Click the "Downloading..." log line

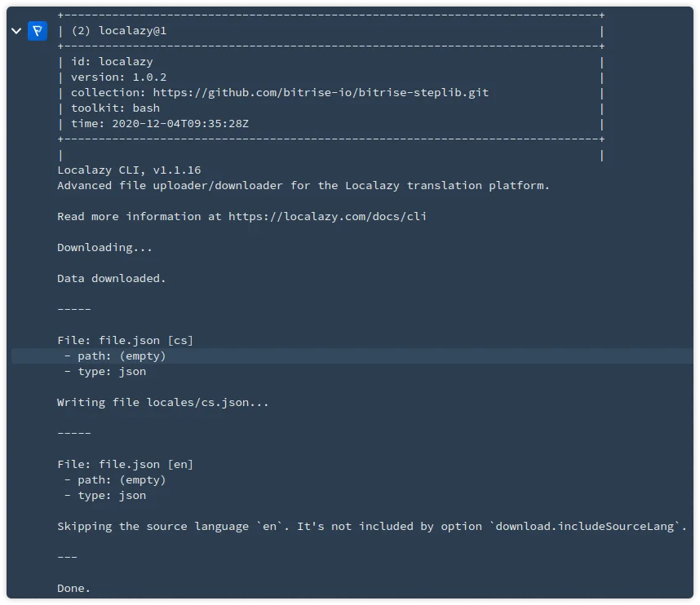(104, 247)
